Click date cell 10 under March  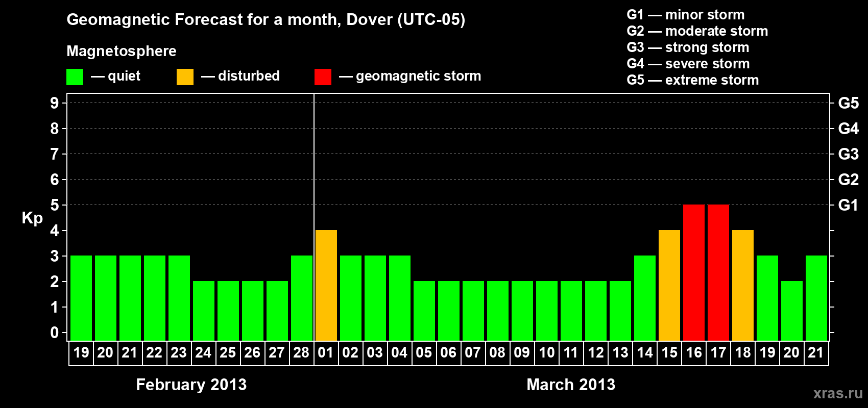coord(546,353)
